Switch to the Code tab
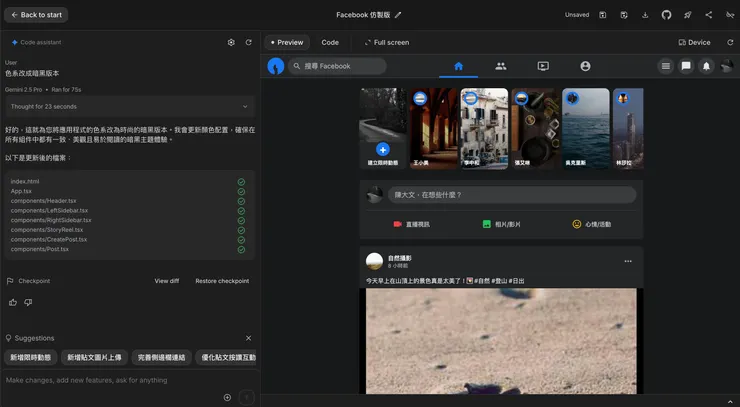 click(x=330, y=42)
